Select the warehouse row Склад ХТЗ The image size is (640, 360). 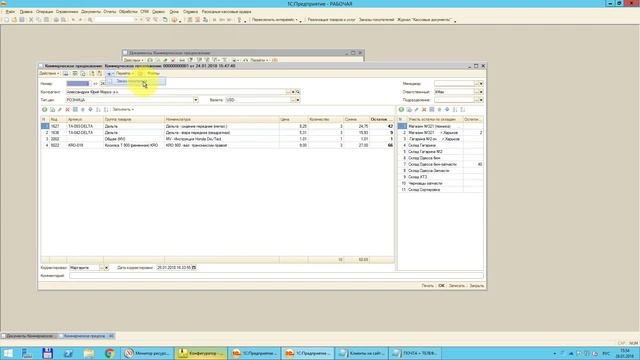(440, 177)
